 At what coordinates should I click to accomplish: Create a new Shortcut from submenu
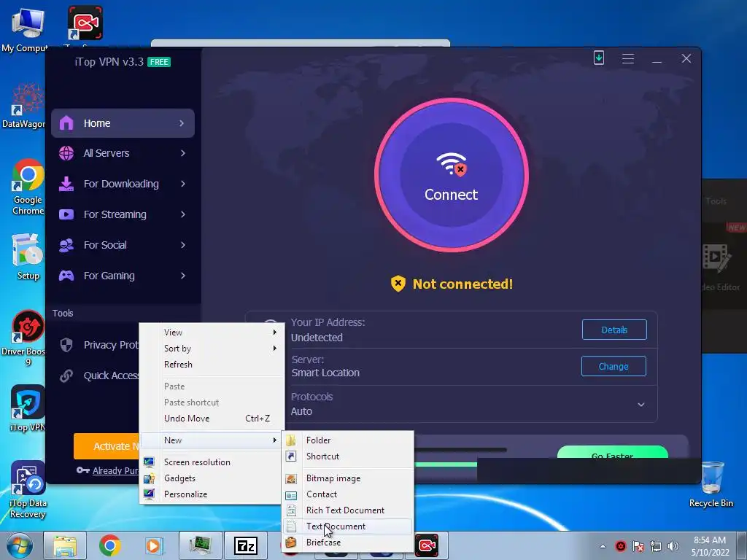tap(348, 456)
